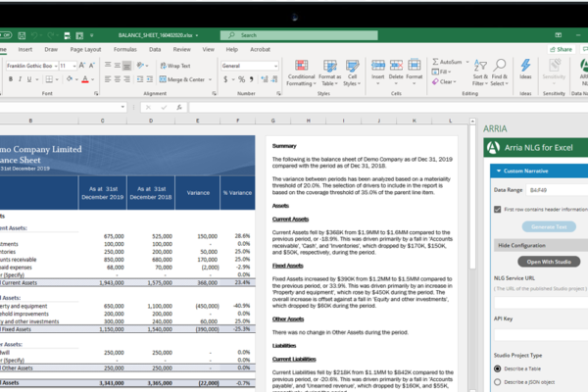Viewport: 588px width, 392px height.
Task: Open Sort & Filter
Action: pos(480,73)
